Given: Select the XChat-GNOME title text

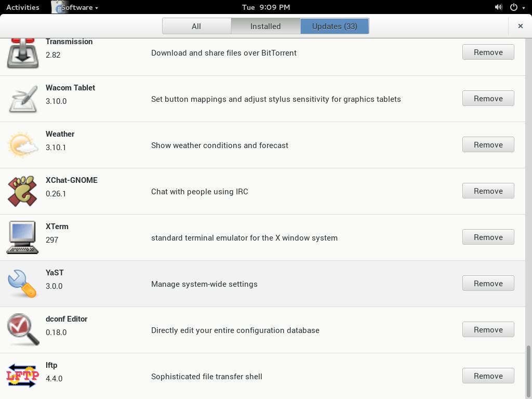Looking at the screenshot, I should (72, 180).
